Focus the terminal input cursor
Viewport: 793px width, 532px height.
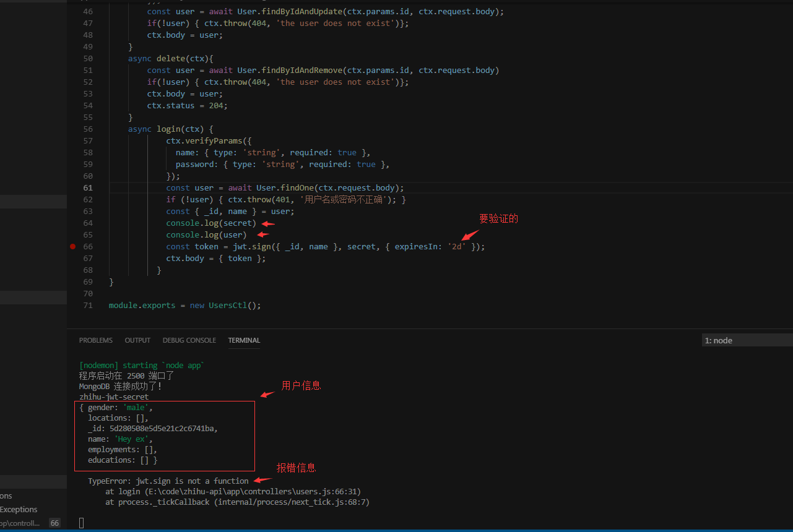[82, 523]
